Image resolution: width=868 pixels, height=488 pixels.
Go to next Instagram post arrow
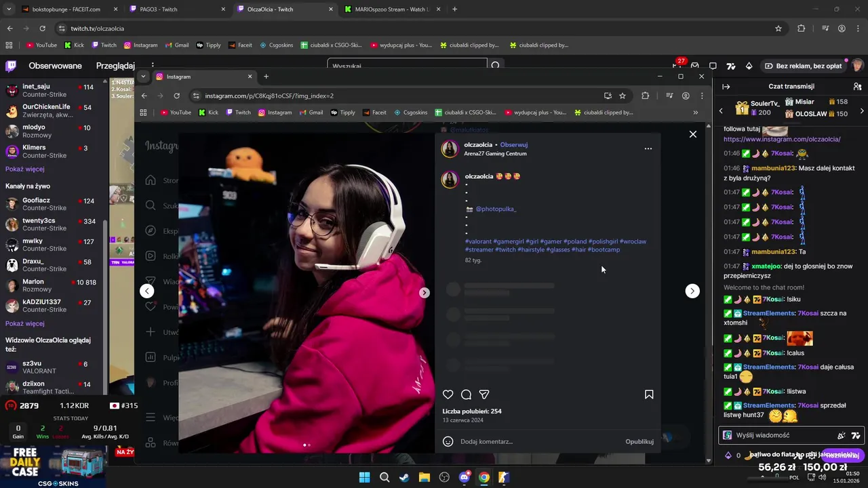point(692,291)
